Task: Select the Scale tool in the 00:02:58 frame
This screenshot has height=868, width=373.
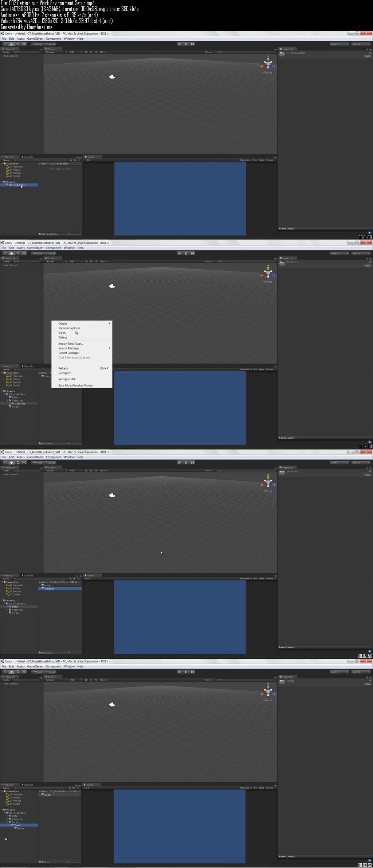Action: (x=24, y=463)
